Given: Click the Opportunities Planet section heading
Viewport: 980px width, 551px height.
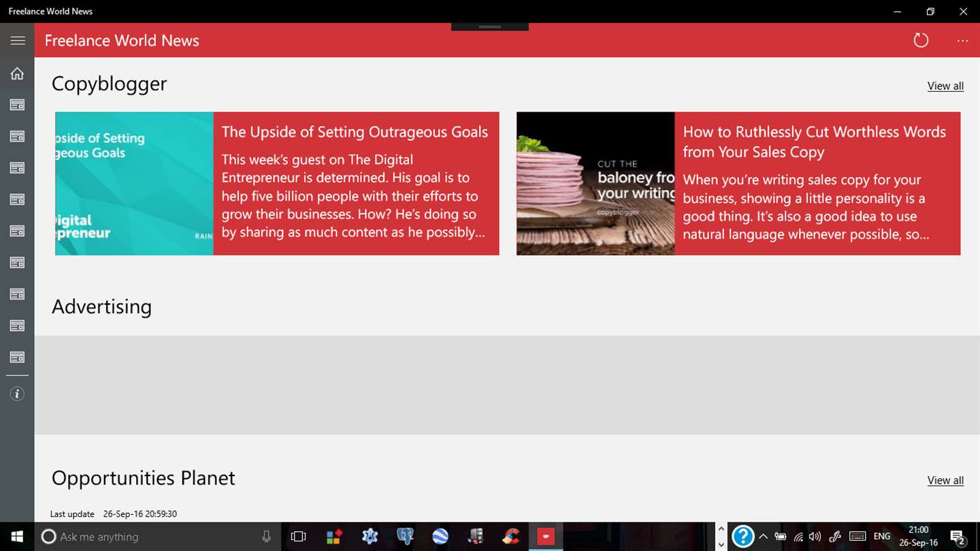Looking at the screenshot, I should click(x=143, y=478).
